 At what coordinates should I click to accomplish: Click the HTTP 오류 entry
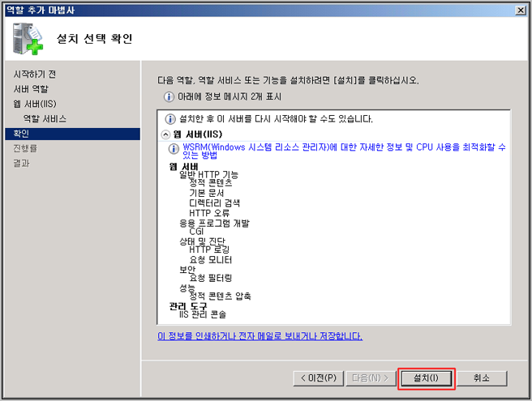209,213
